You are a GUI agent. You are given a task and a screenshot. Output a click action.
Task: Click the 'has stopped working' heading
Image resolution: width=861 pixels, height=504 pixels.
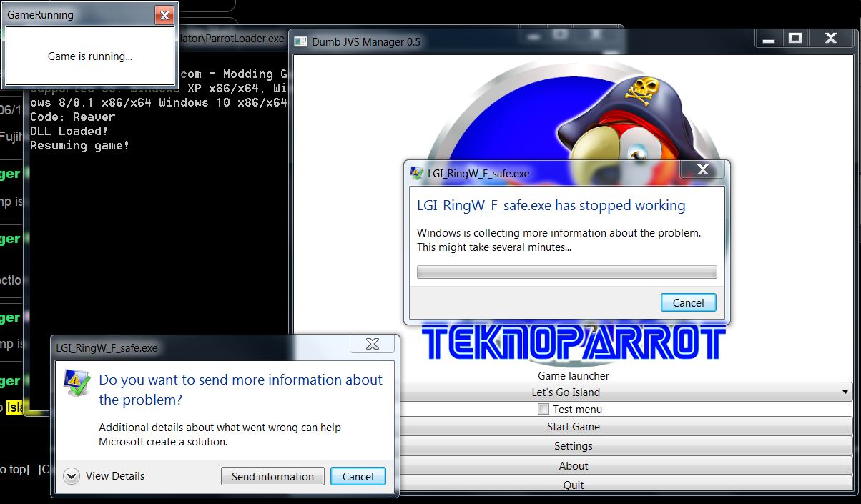[x=551, y=205]
